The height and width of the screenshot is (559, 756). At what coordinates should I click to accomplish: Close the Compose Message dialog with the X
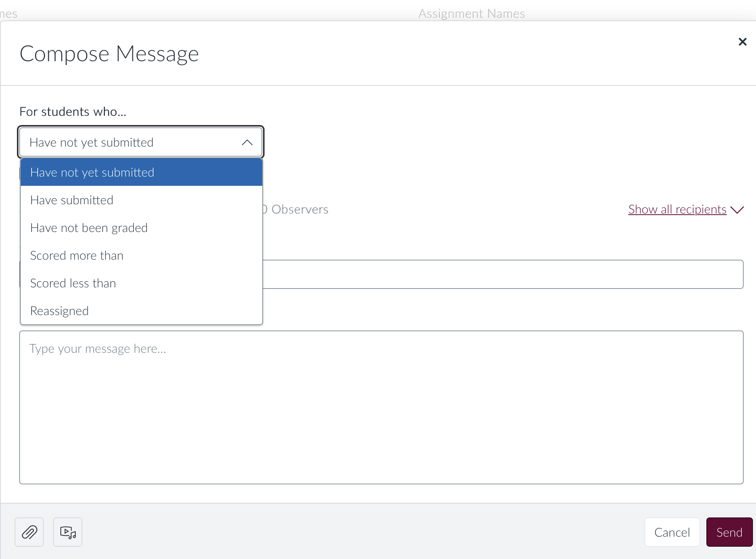pyautogui.click(x=742, y=42)
